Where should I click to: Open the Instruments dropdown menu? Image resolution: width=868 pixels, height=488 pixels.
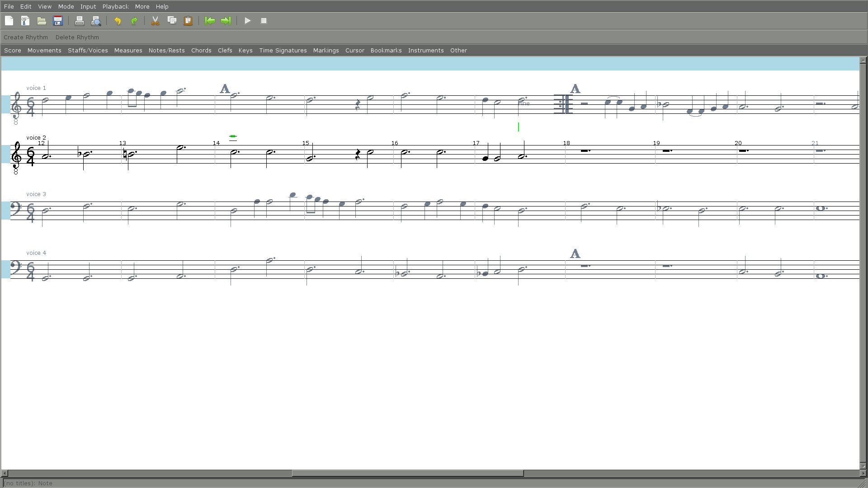pyautogui.click(x=425, y=50)
